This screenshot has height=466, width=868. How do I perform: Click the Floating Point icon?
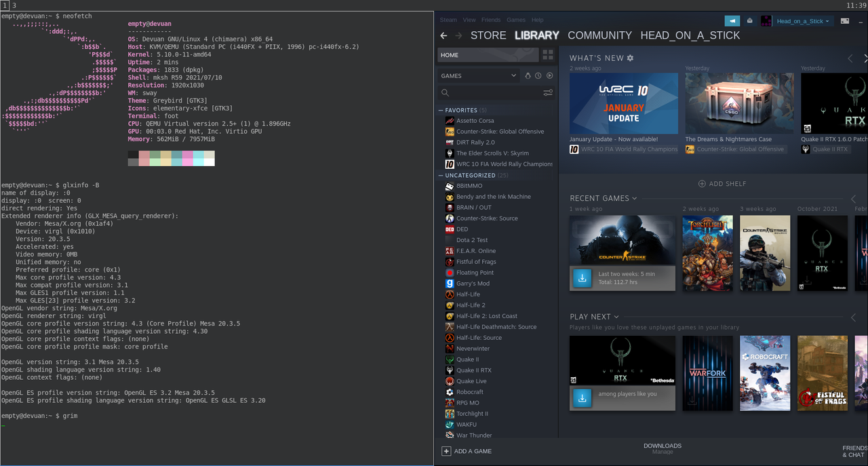(450, 273)
